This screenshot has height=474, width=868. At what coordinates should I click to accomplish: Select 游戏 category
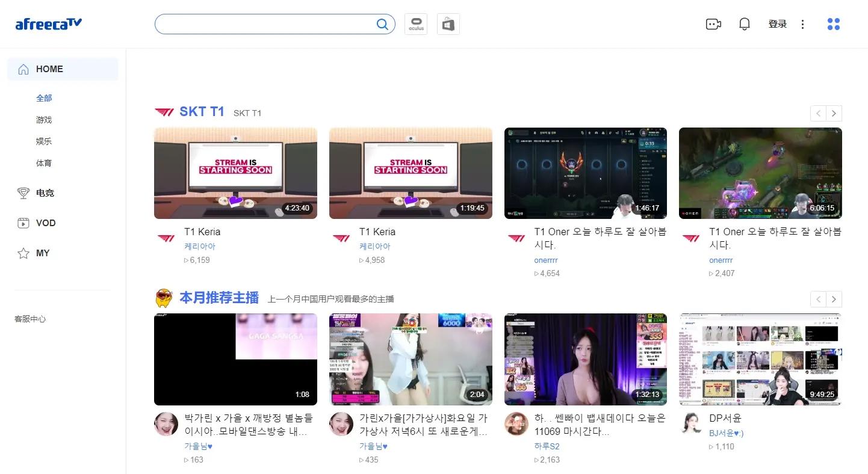tap(44, 120)
